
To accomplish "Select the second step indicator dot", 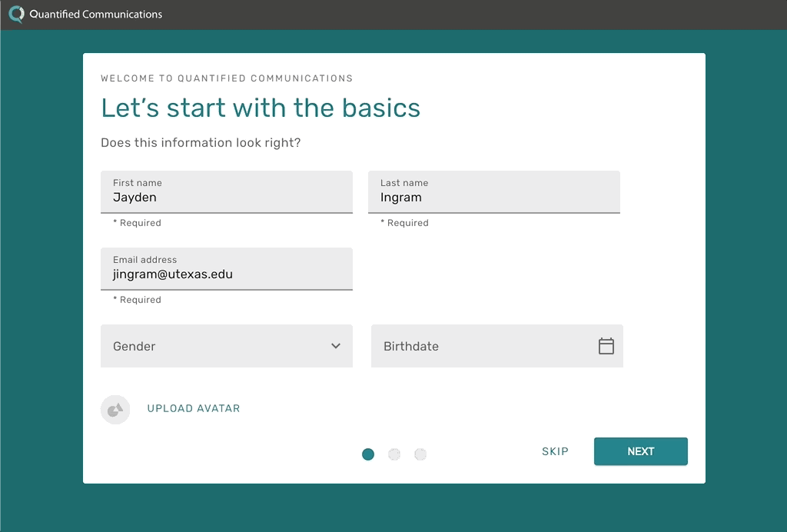I will point(394,454).
